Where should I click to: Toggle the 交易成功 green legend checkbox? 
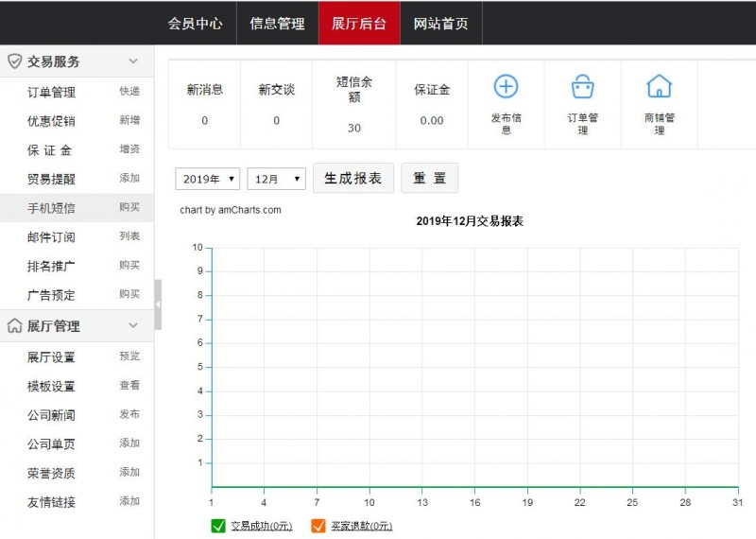point(218,526)
